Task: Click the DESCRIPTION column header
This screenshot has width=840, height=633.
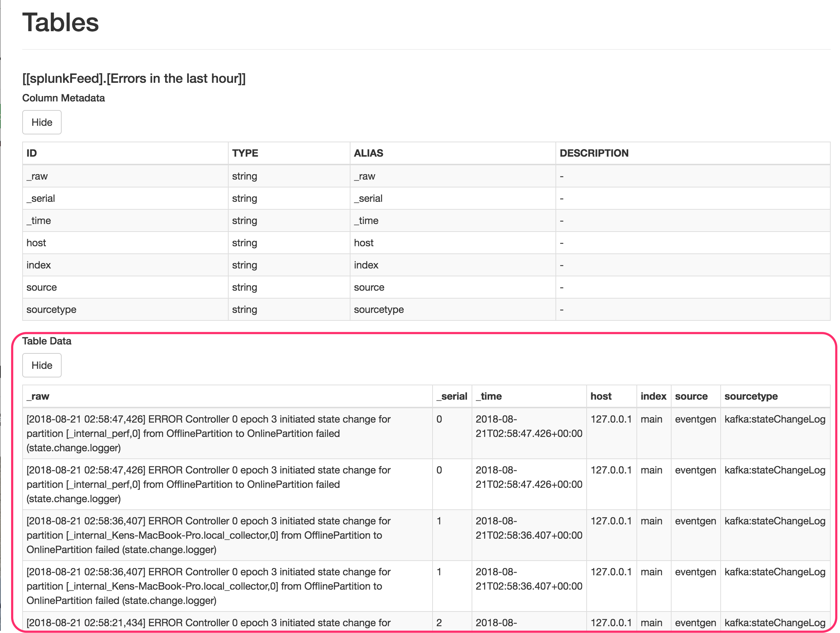Action: (594, 153)
